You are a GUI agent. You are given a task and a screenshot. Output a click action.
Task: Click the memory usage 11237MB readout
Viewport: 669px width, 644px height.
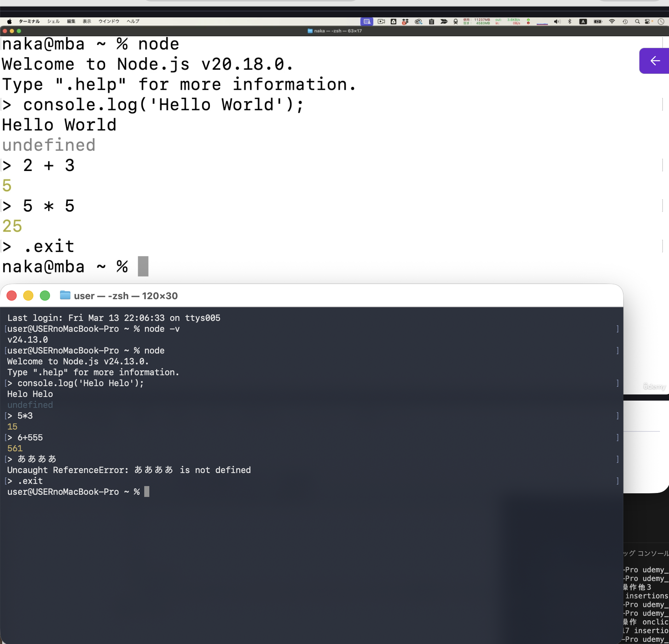click(x=477, y=21)
